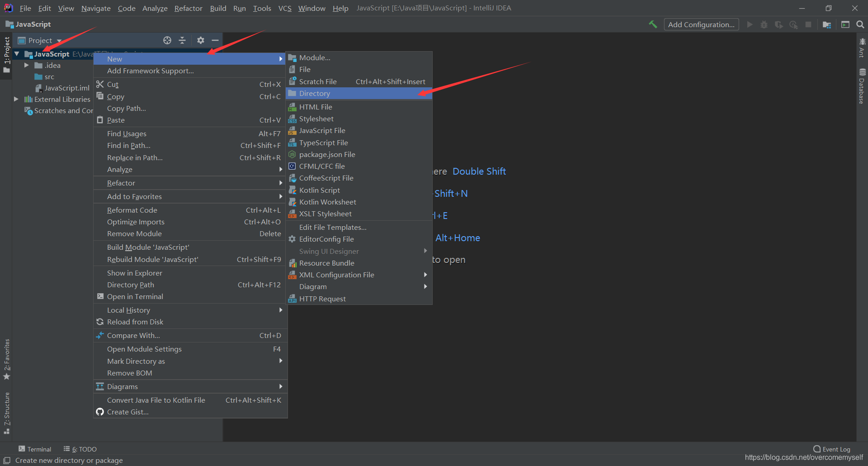This screenshot has width=868, height=466.
Task: Expand Add to Favorites submenu
Action: pos(190,196)
